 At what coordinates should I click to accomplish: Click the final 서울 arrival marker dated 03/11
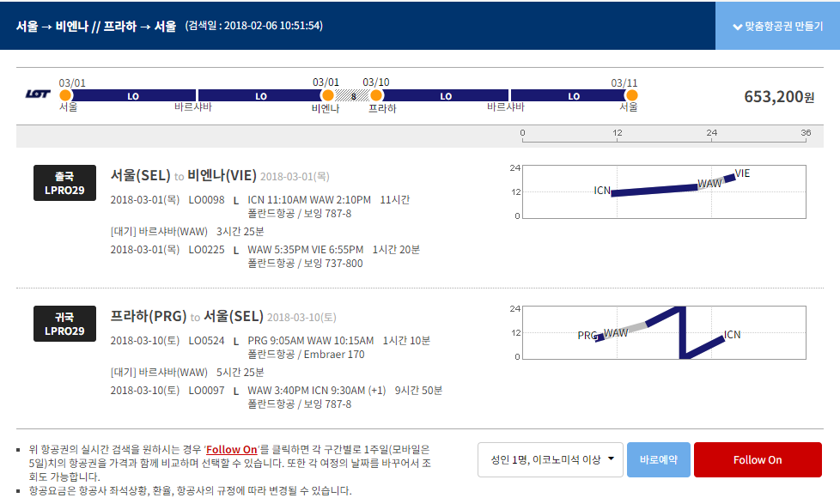pos(633,97)
